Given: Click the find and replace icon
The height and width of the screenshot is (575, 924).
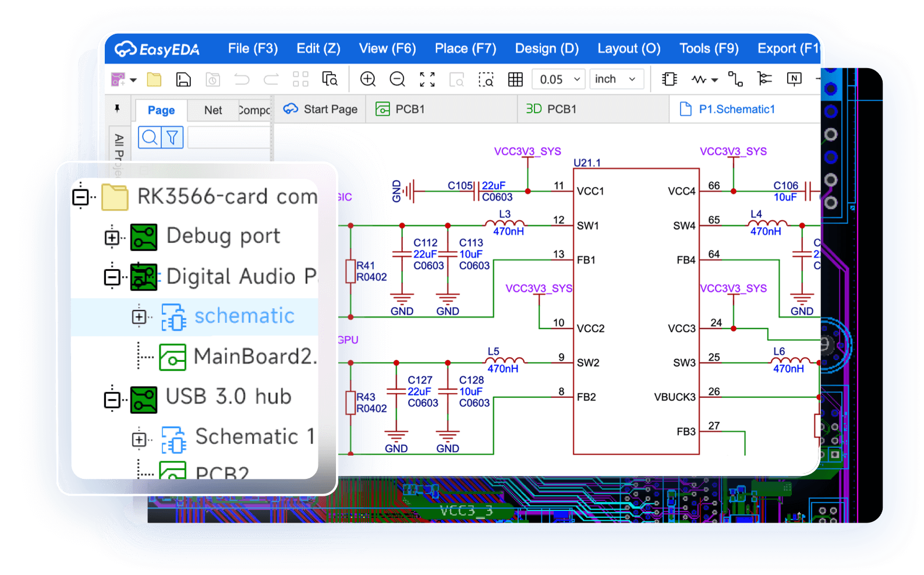Looking at the screenshot, I should pyautogui.click(x=330, y=79).
